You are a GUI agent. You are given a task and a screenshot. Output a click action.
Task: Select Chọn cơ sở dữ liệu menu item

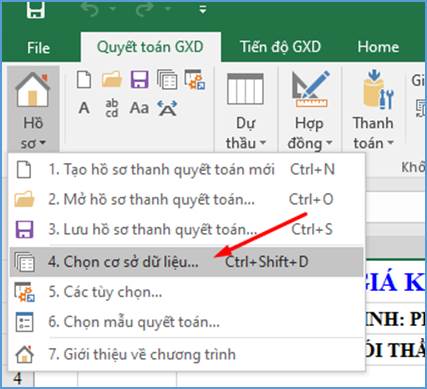186,262
